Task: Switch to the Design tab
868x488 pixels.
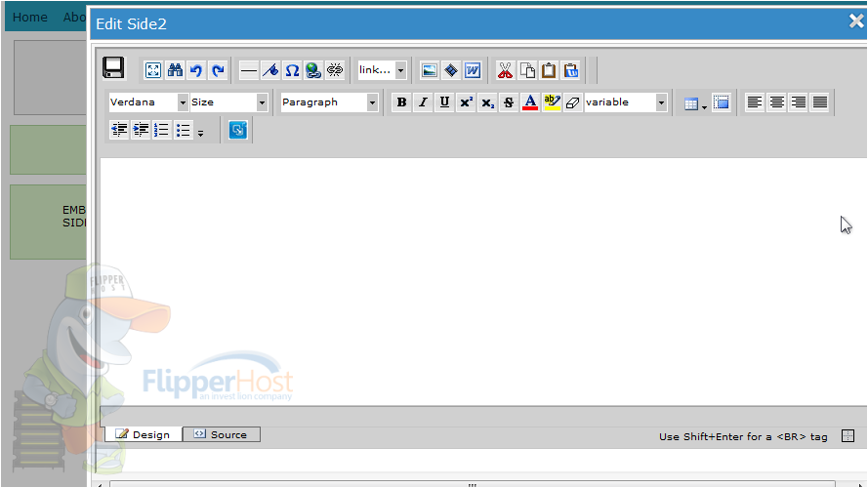Action: 143,434
